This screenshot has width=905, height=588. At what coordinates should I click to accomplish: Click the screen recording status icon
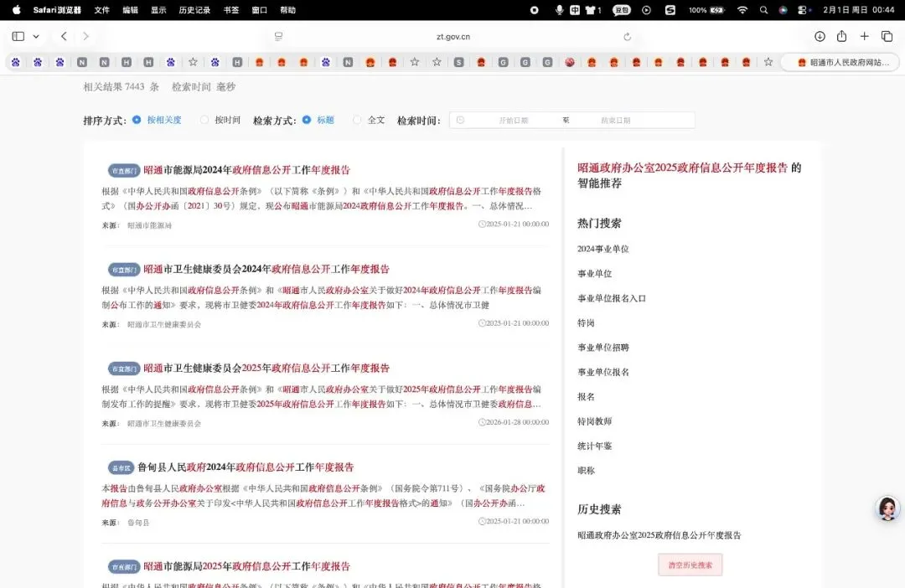click(535, 10)
